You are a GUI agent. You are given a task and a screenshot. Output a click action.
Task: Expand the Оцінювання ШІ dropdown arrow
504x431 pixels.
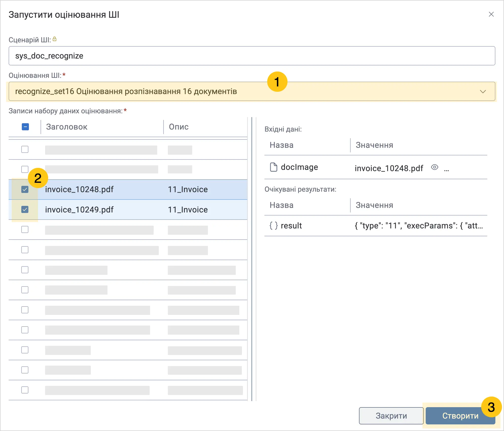pos(483,92)
